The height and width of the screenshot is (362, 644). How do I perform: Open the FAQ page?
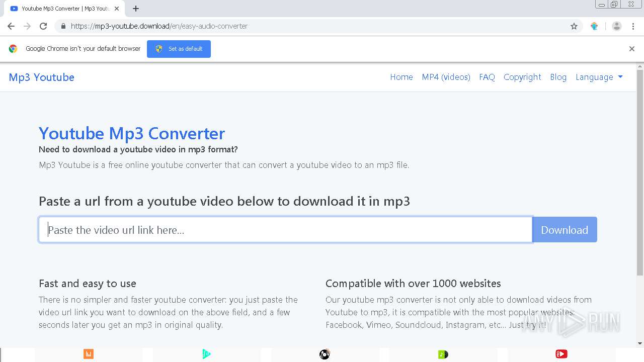[x=487, y=77]
